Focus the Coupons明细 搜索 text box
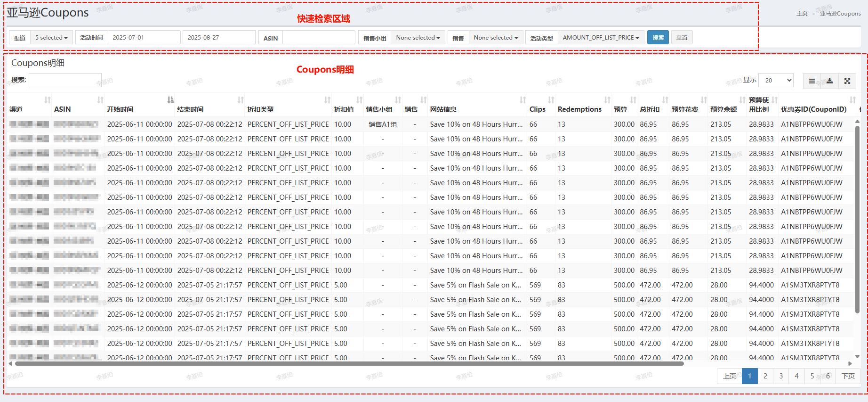Viewport: 868px width, 402px height. tap(65, 80)
